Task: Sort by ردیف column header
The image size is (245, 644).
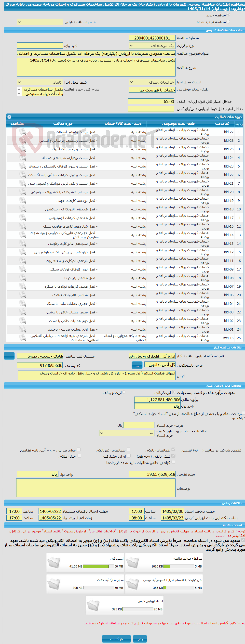Action: (x=238, y=124)
